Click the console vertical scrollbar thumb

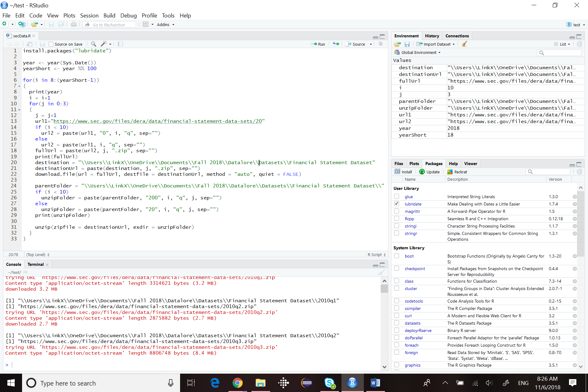[x=384, y=288]
